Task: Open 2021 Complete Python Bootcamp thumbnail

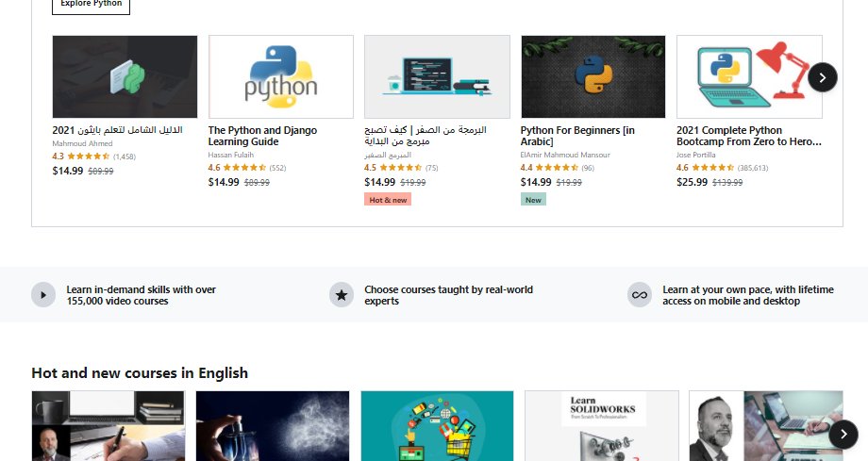Action: [x=749, y=77]
